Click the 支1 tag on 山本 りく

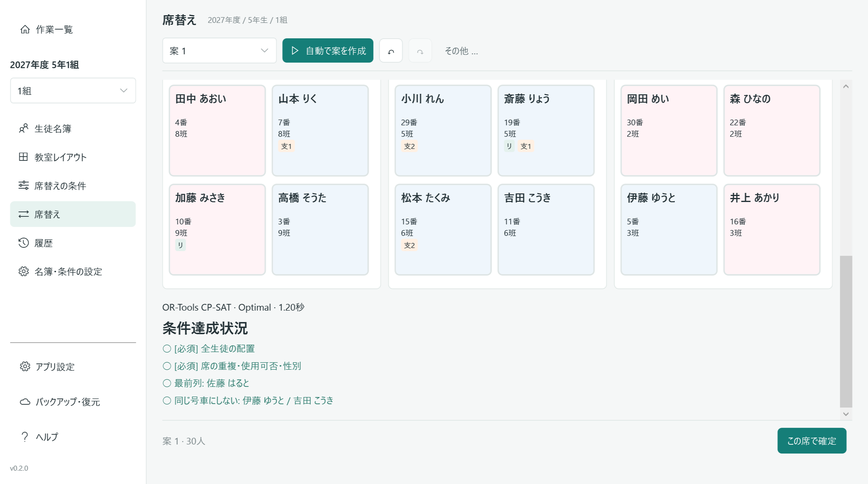pos(286,146)
